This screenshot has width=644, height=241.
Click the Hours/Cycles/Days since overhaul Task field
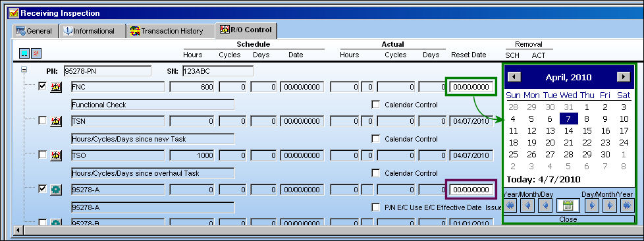[152, 173]
